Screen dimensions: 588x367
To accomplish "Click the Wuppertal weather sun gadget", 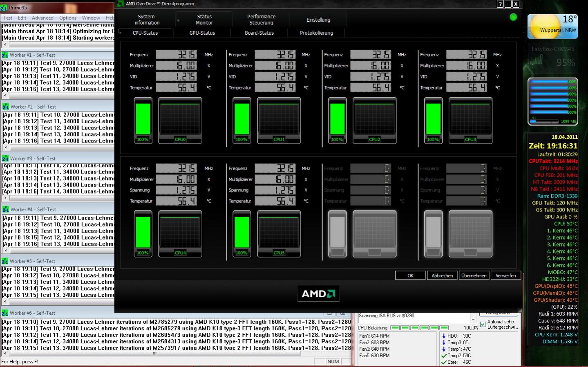I will pyautogui.click(x=553, y=27).
